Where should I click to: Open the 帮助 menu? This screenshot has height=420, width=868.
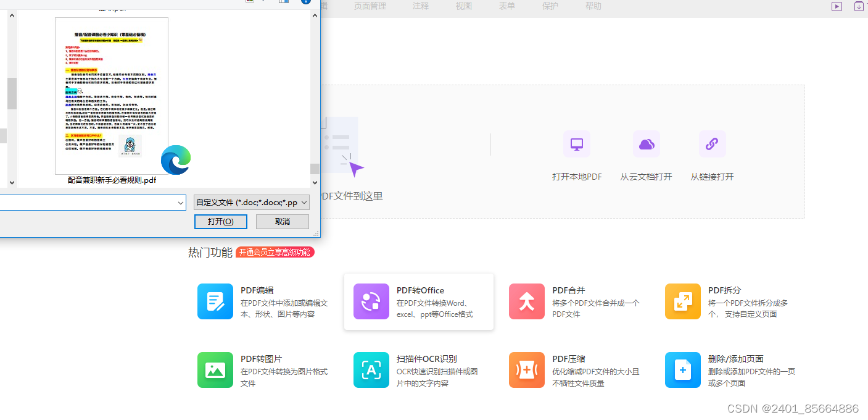click(x=593, y=6)
